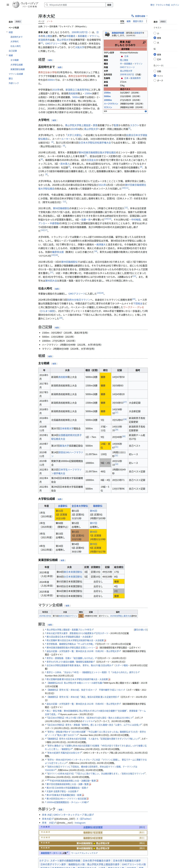Select ダーク dark color mode

tap(155, 81)
